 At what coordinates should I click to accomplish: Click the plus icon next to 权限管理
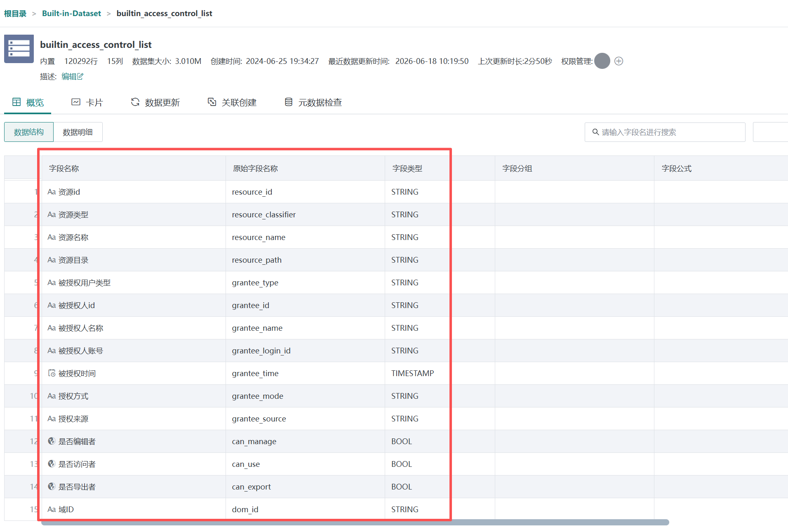619,61
